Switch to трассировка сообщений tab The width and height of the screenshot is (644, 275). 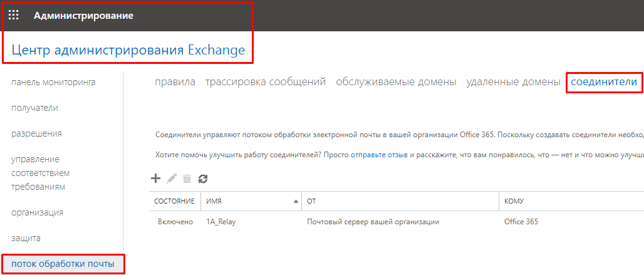pos(266,82)
